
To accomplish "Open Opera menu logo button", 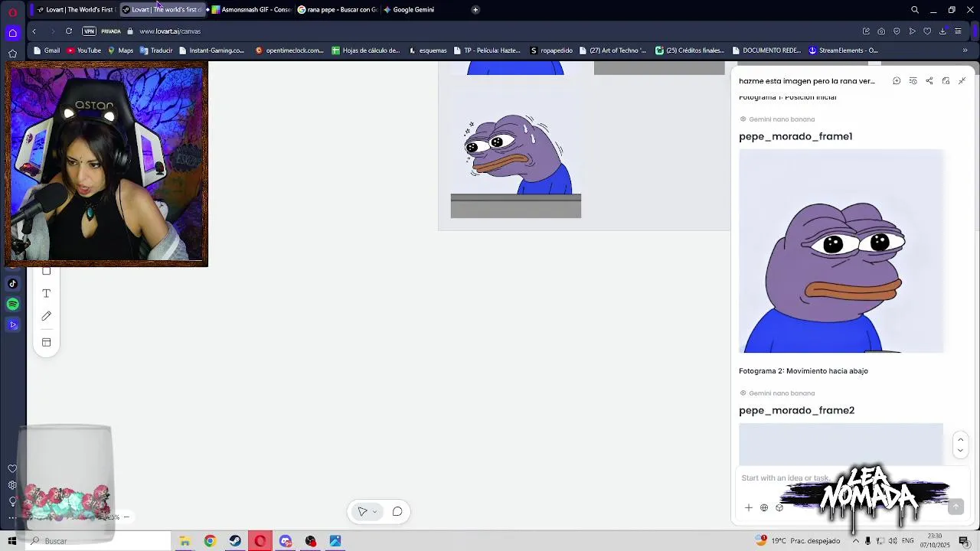I will (12, 11).
